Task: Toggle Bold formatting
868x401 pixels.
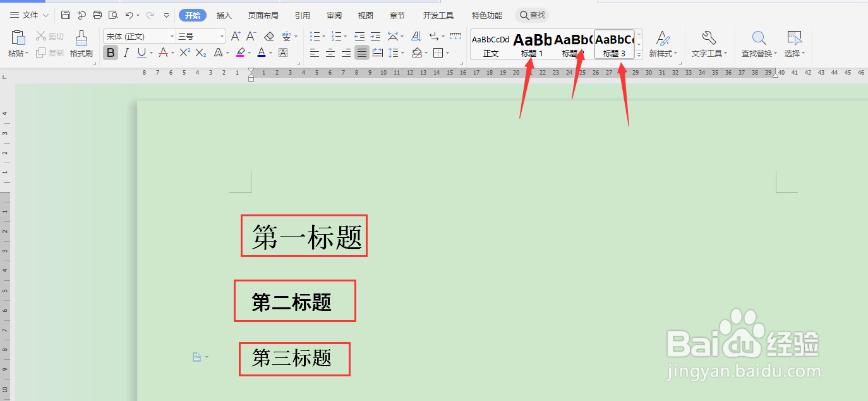Action: [x=111, y=52]
